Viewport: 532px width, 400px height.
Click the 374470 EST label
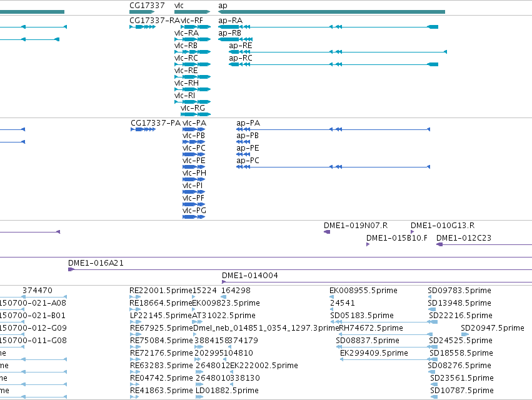click(38, 291)
